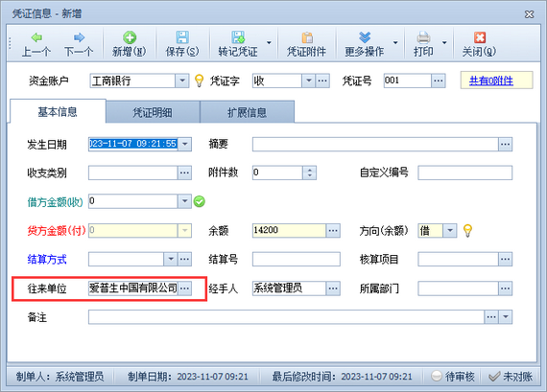
Task: Open the 共有0附件 link
Action: tap(490, 81)
